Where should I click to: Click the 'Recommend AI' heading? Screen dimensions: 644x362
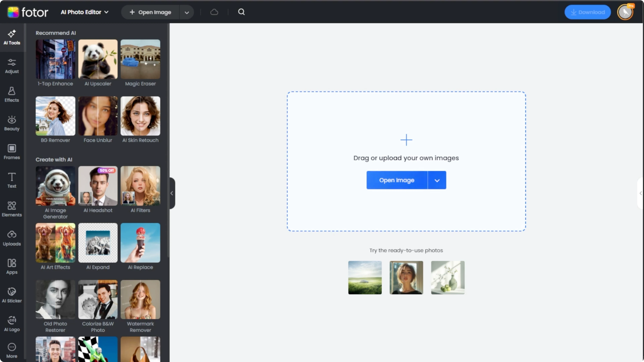56,33
